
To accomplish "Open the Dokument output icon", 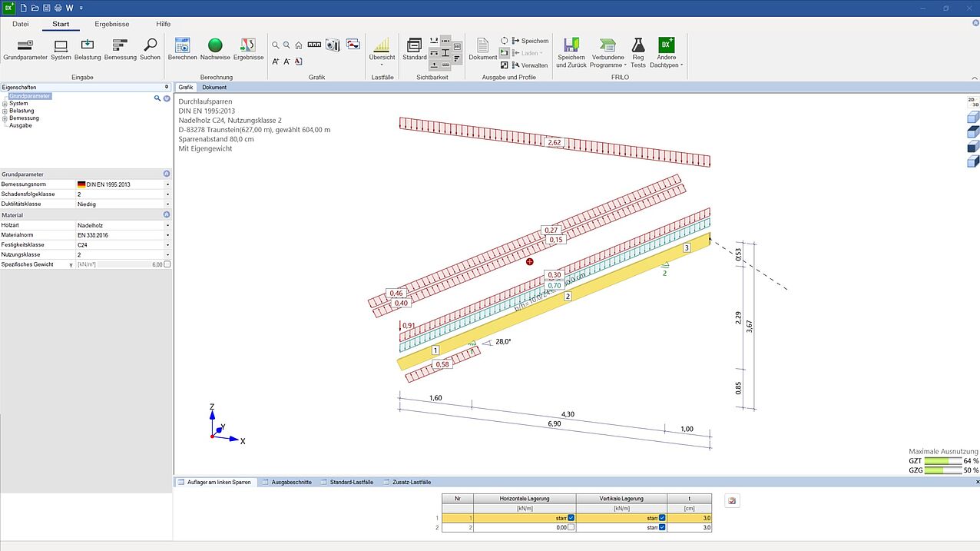I will [483, 49].
